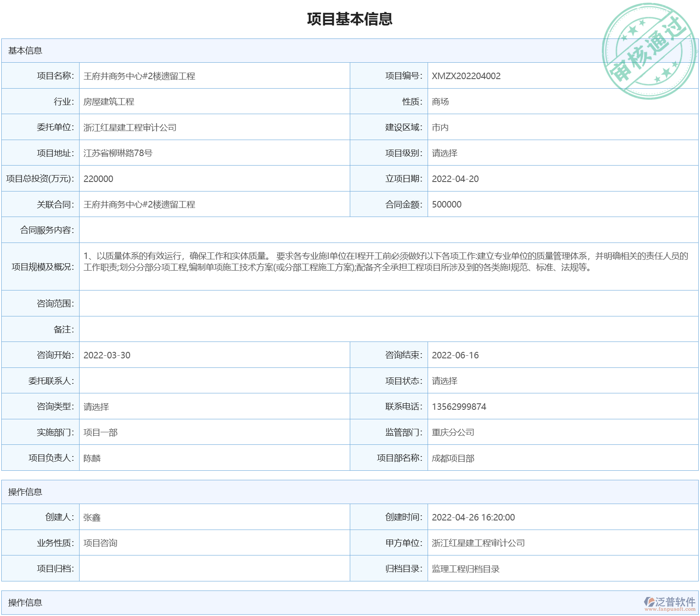
Task: Click the 项目总投资 value 220000
Action: (x=99, y=179)
